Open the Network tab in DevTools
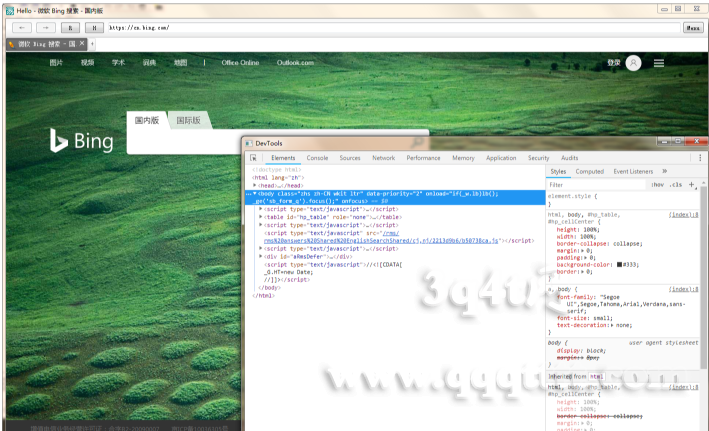 click(x=383, y=158)
